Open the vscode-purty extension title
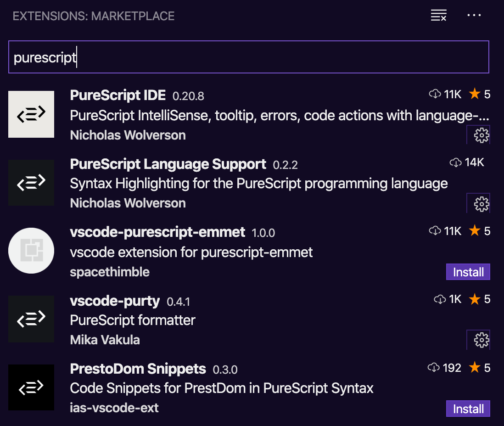The image size is (504, 426). pyautogui.click(x=115, y=301)
